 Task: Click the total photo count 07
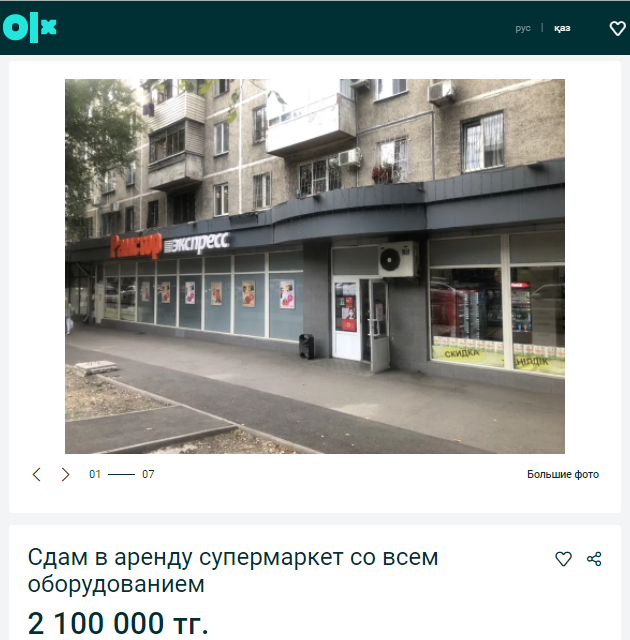[x=148, y=474]
